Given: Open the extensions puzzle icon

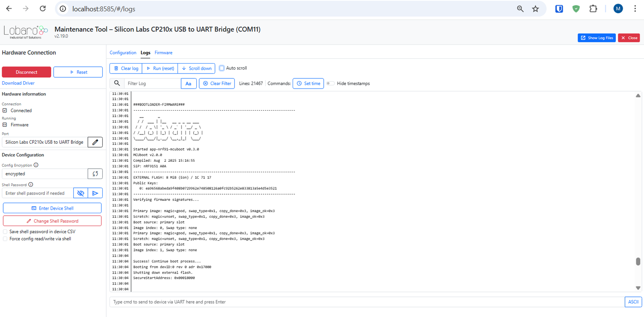Looking at the screenshot, I should point(593,9).
